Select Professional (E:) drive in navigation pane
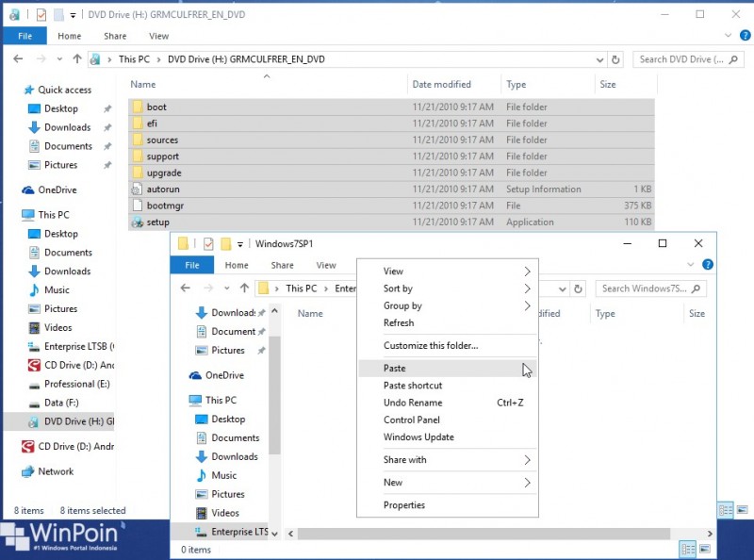This screenshot has width=754, height=560. (77, 384)
